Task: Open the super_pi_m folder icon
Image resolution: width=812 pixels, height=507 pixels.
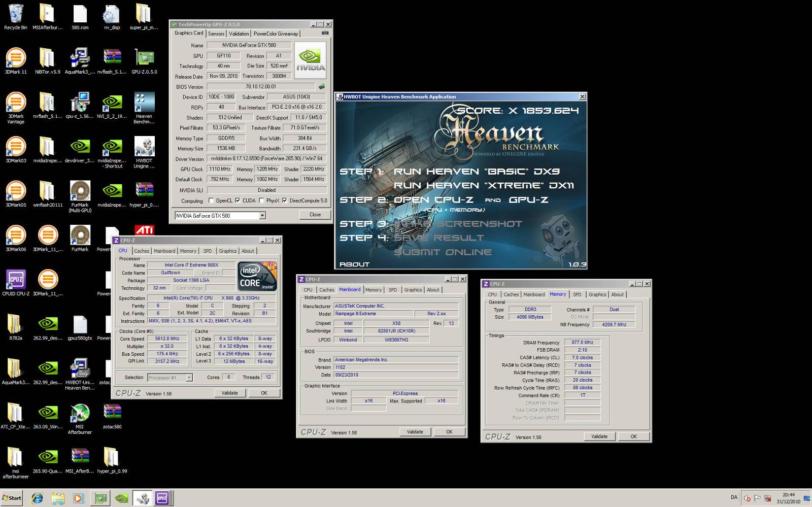Action: tap(144, 17)
